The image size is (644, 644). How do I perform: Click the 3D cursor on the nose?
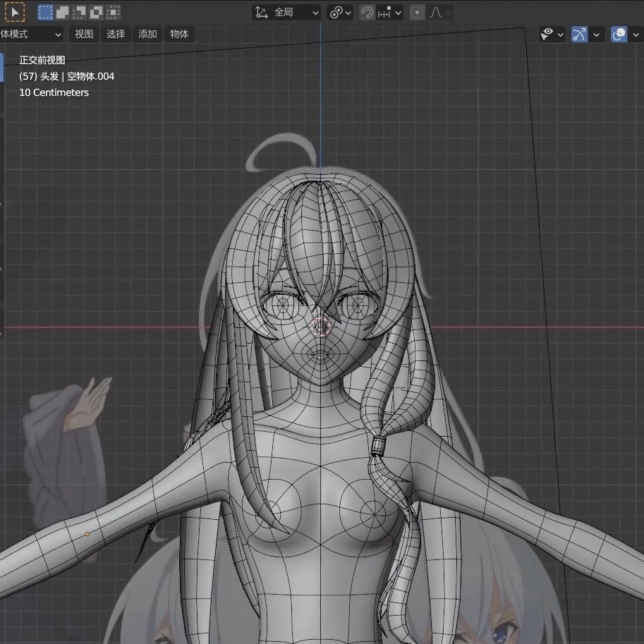321,327
